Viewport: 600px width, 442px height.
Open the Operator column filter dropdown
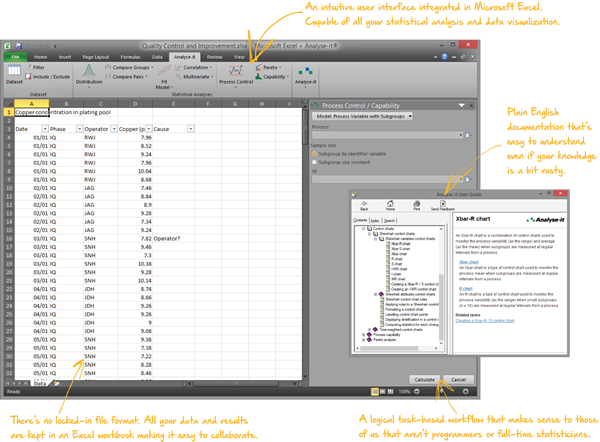pyautogui.click(x=114, y=129)
